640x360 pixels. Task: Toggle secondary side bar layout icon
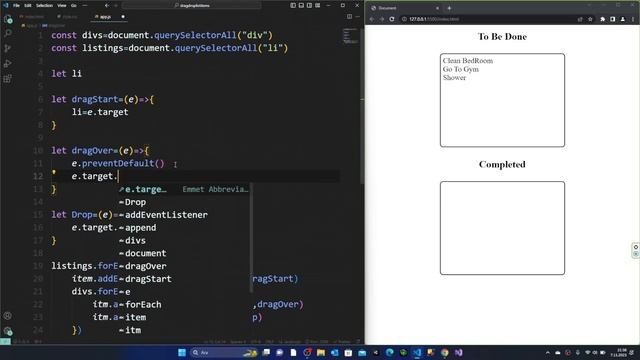309,5
